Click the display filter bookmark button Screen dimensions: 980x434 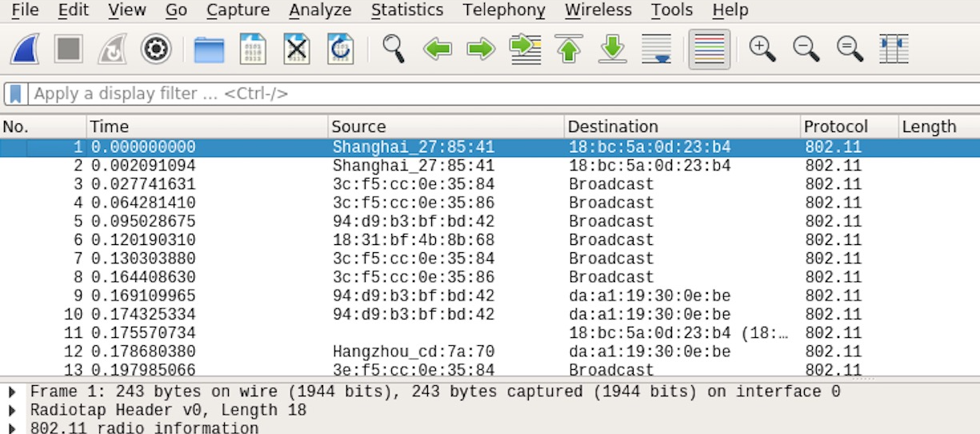[15, 94]
